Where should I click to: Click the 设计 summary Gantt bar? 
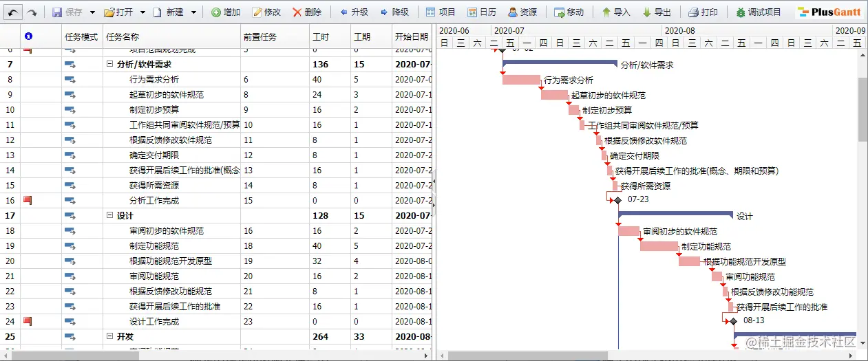coord(675,214)
